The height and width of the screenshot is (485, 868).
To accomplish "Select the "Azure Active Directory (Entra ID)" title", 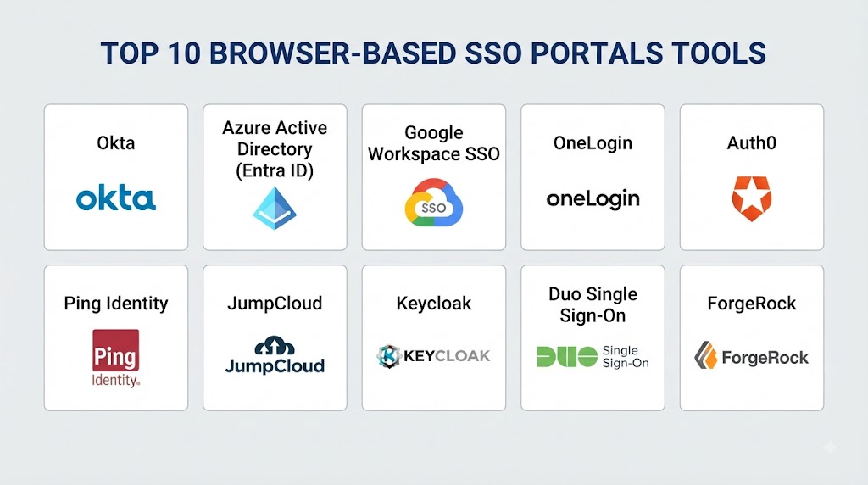I will pyautogui.click(x=275, y=149).
